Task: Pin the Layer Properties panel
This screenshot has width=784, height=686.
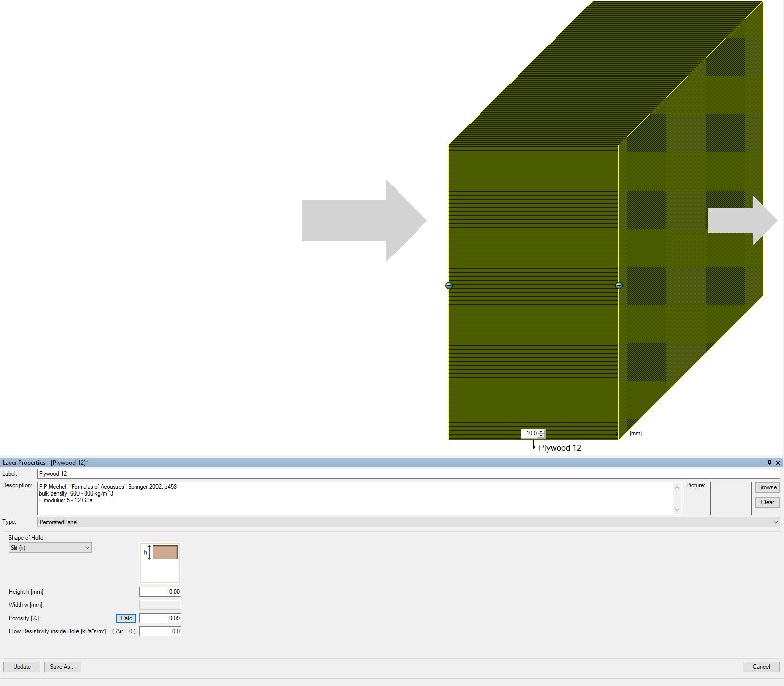Action: coord(769,463)
